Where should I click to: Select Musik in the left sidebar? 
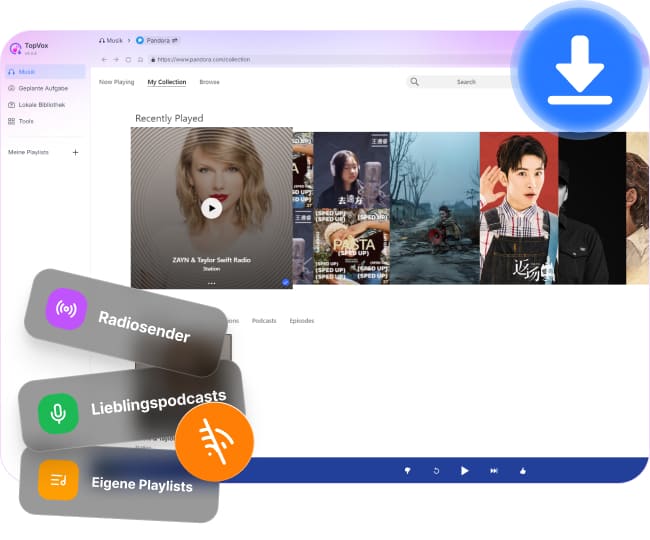click(45, 72)
